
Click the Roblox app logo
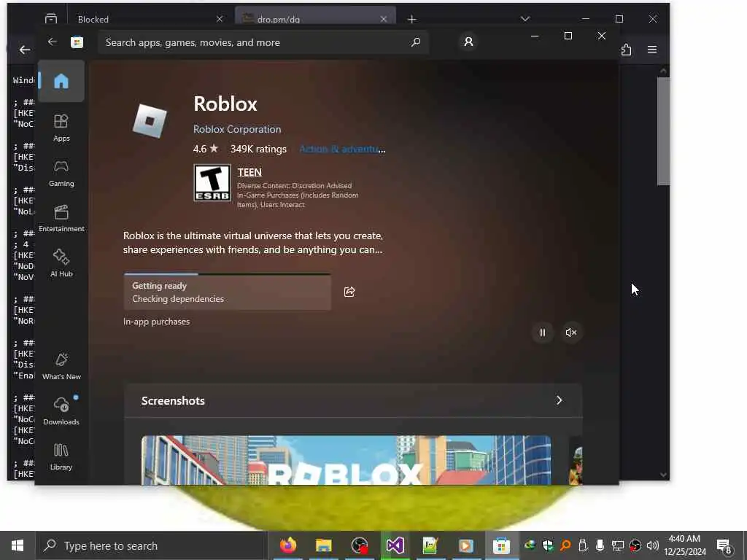tap(150, 121)
